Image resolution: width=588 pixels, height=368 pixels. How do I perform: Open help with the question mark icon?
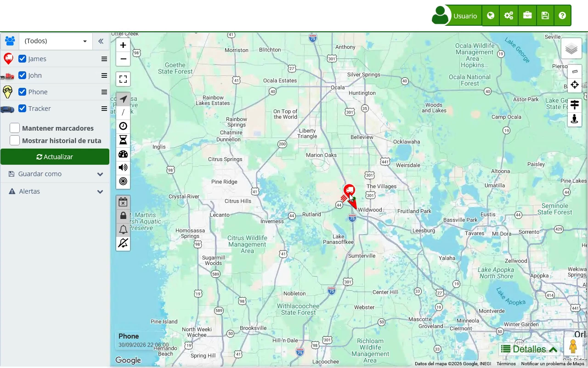[562, 16]
